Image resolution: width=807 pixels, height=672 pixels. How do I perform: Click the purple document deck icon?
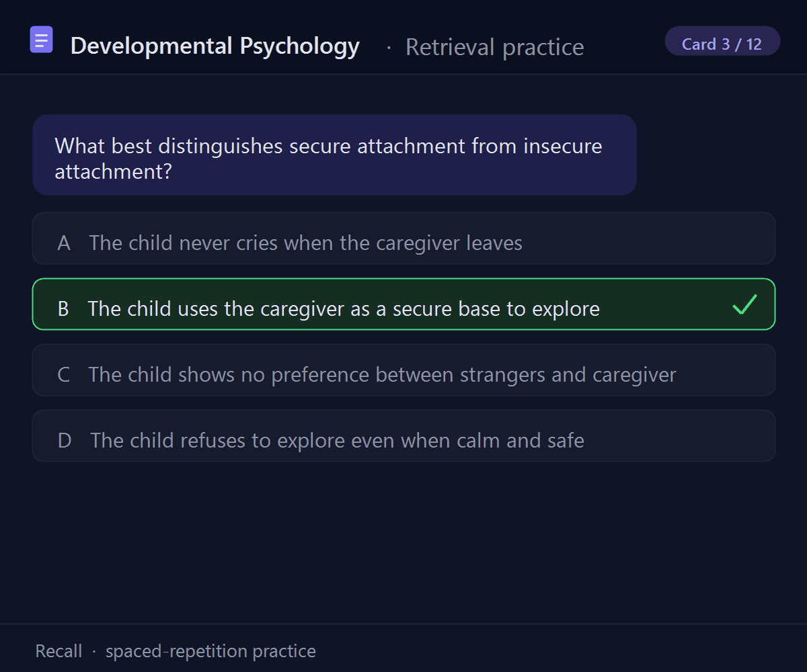pyautogui.click(x=42, y=40)
